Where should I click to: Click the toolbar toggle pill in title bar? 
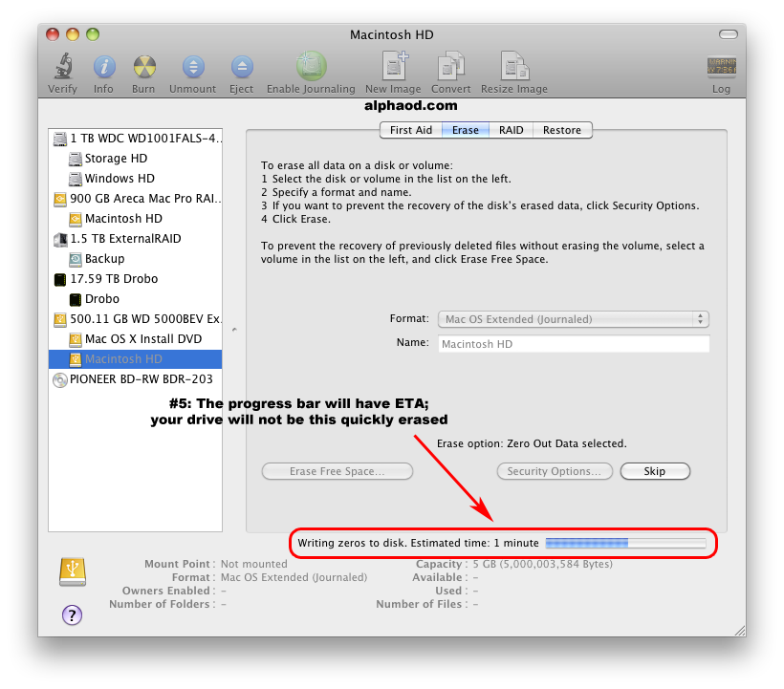pos(728,34)
